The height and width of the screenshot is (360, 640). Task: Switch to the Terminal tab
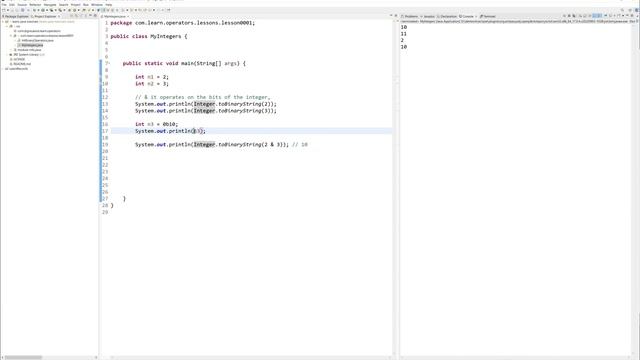[x=488, y=16]
